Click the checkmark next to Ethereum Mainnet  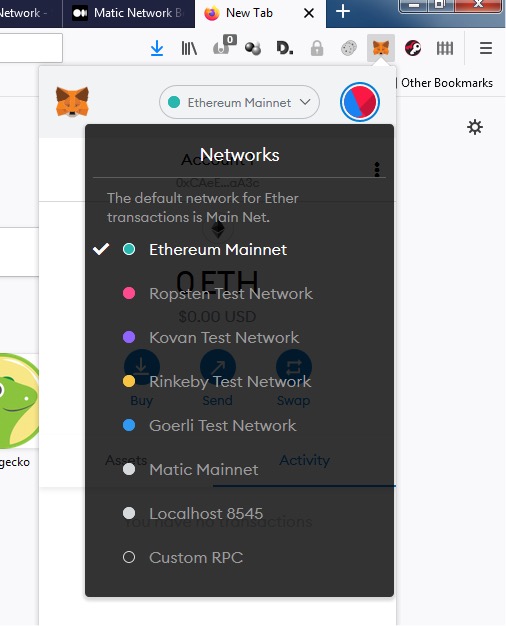[101, 249]
